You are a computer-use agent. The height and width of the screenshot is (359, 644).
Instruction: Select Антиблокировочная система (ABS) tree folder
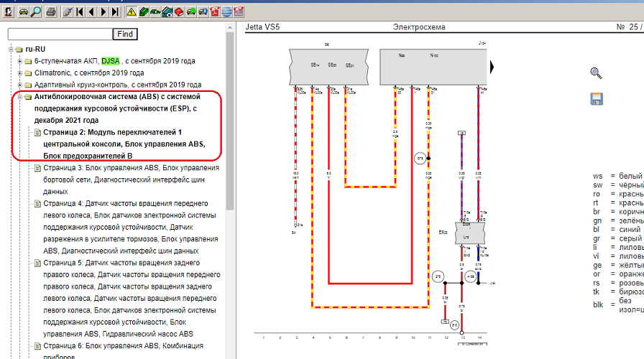117,108
